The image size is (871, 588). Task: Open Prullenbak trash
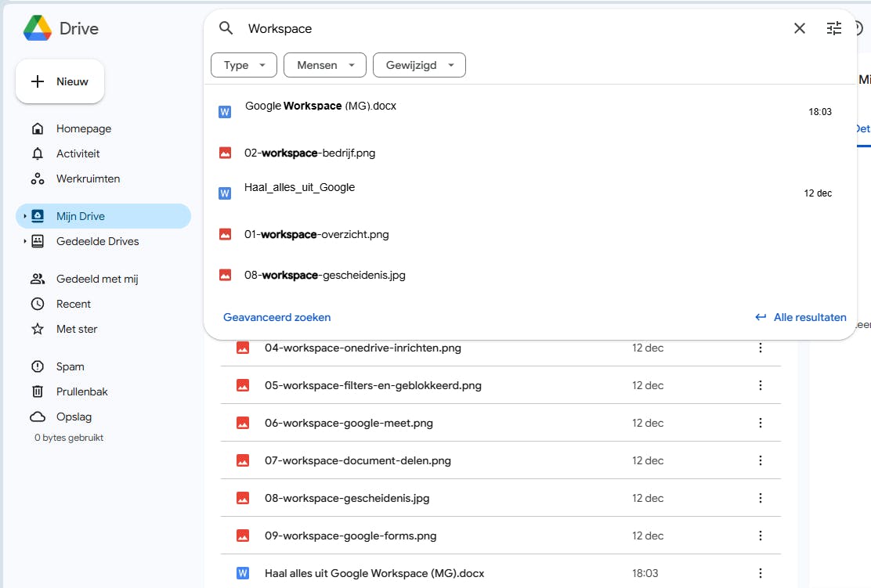click(81, 391)
